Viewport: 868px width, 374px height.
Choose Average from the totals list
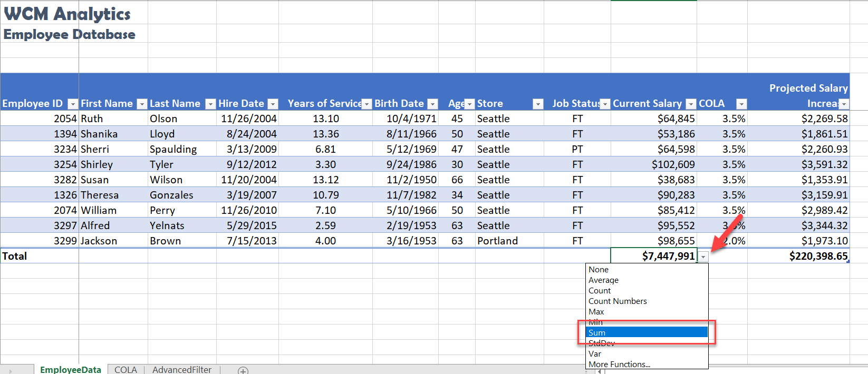647,280
